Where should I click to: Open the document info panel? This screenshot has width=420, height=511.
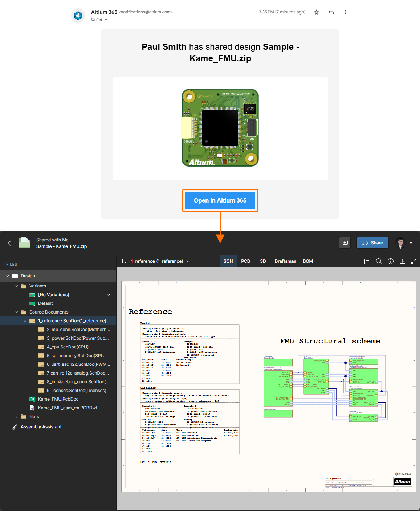(390, 261)
